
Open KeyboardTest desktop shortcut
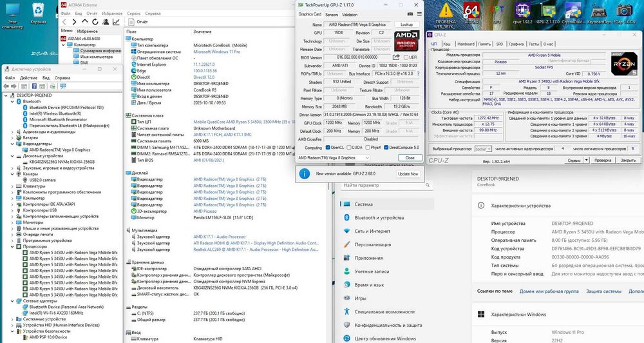tap(599, 13)
